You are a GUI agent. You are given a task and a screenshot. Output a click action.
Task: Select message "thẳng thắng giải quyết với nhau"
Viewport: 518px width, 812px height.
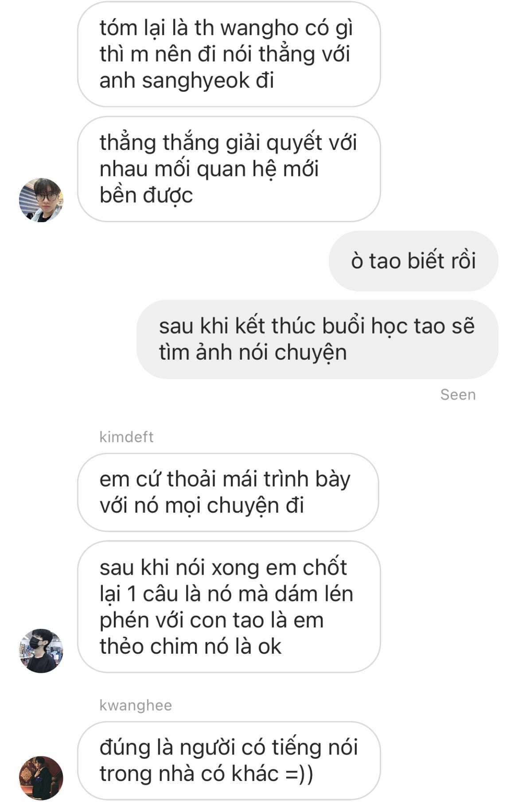pyautogui.click(x=229, y=169)
